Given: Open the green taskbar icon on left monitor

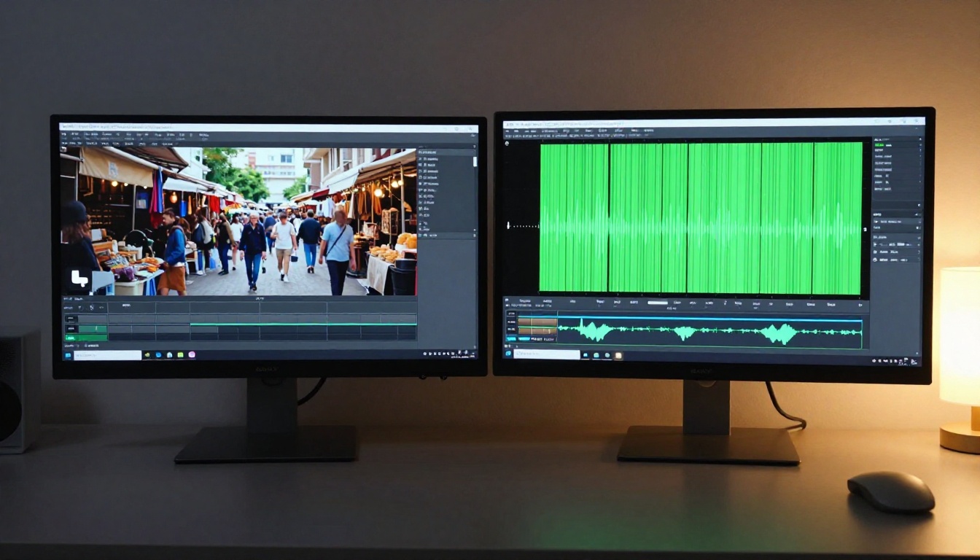Looking at the screenshot, I should click(x=180, y=355).
